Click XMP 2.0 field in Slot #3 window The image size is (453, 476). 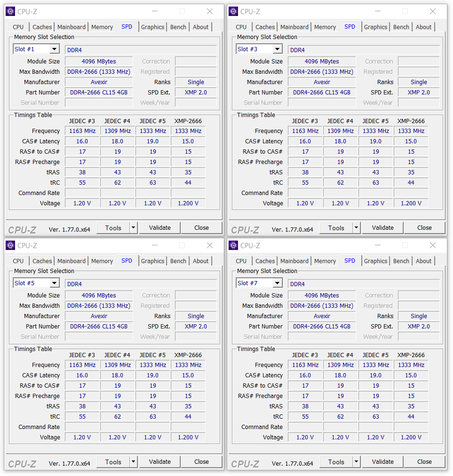(419, 92)
